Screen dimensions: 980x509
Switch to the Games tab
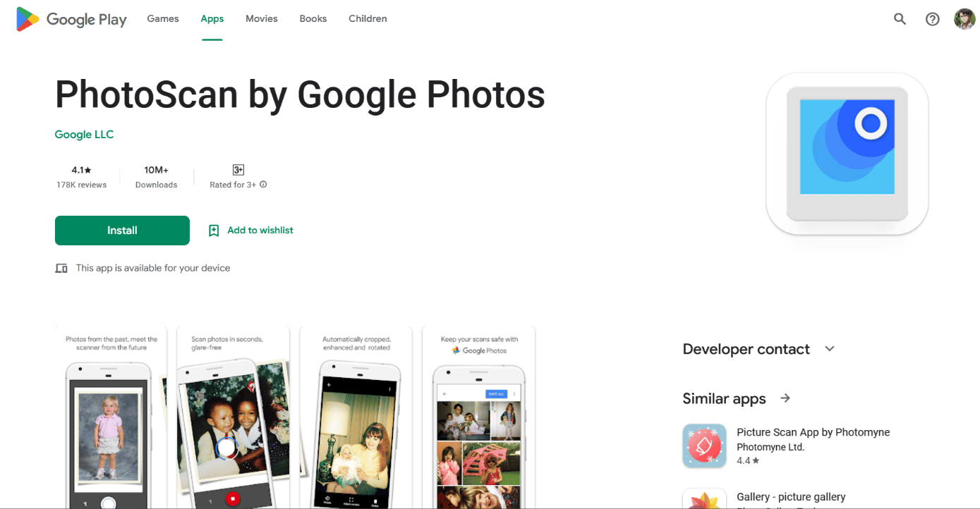[163, 19]
